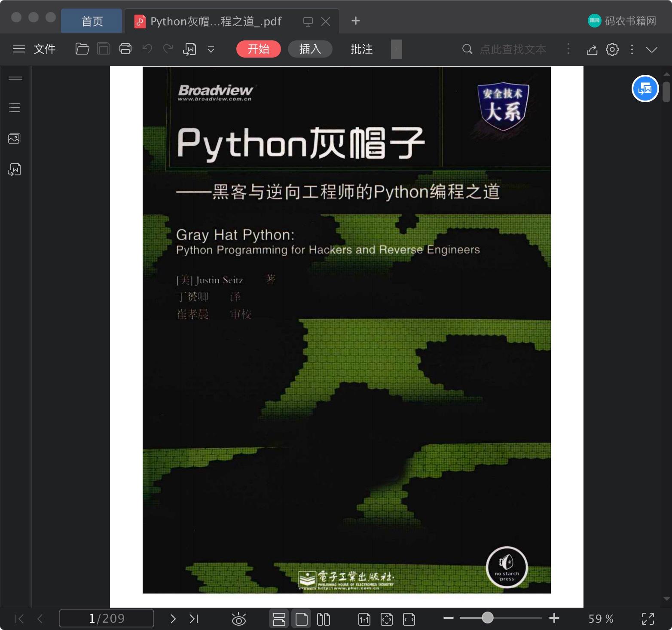The image size is (672, 630).
Task: Click the share export icon
Action: pos(592,49)
